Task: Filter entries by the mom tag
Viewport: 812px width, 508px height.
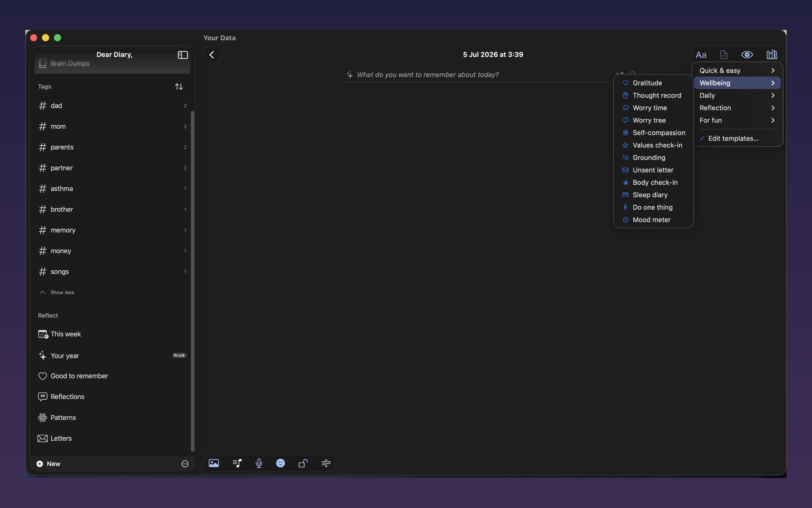Action: coord(112,127)
